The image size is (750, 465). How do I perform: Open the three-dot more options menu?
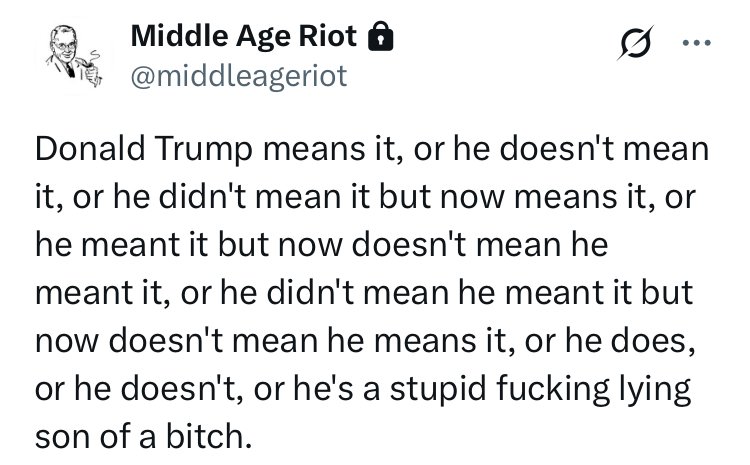[696, 43]
